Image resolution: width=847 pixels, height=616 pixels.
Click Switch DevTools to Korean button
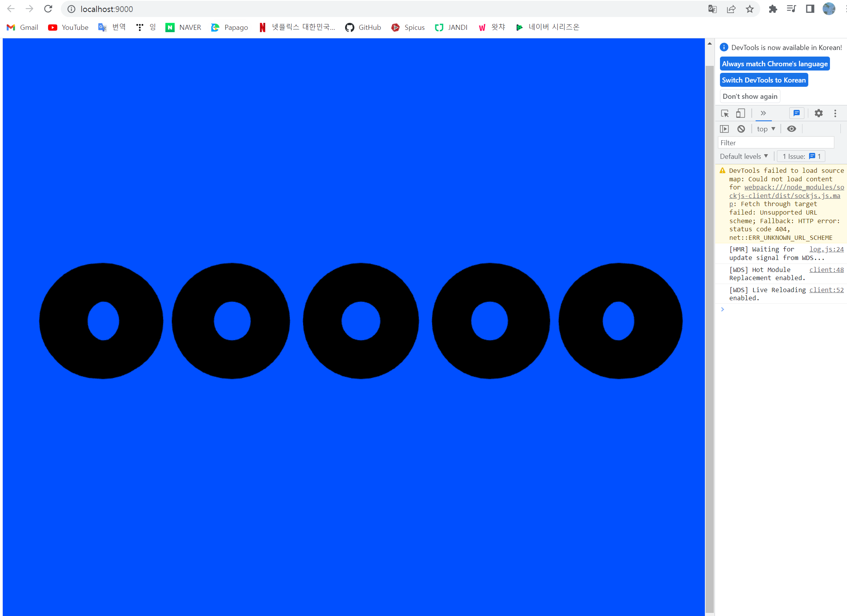[763, 80]
